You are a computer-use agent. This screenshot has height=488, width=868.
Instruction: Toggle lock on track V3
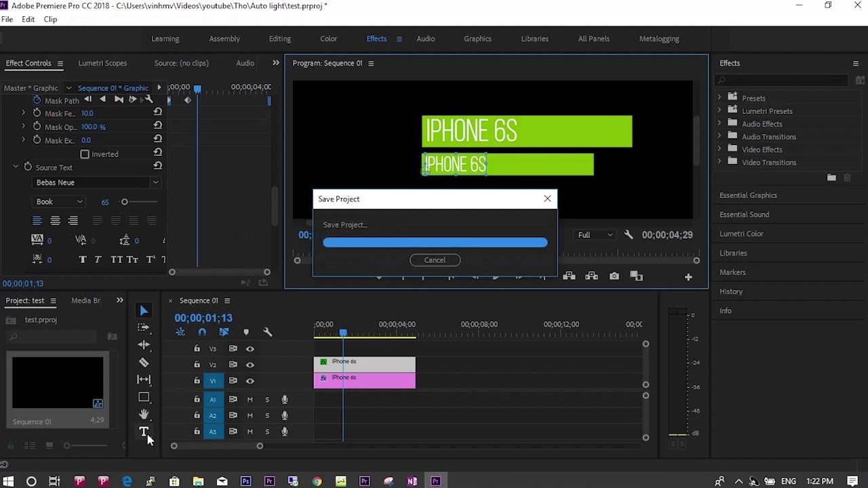click(x=197, y=348)
